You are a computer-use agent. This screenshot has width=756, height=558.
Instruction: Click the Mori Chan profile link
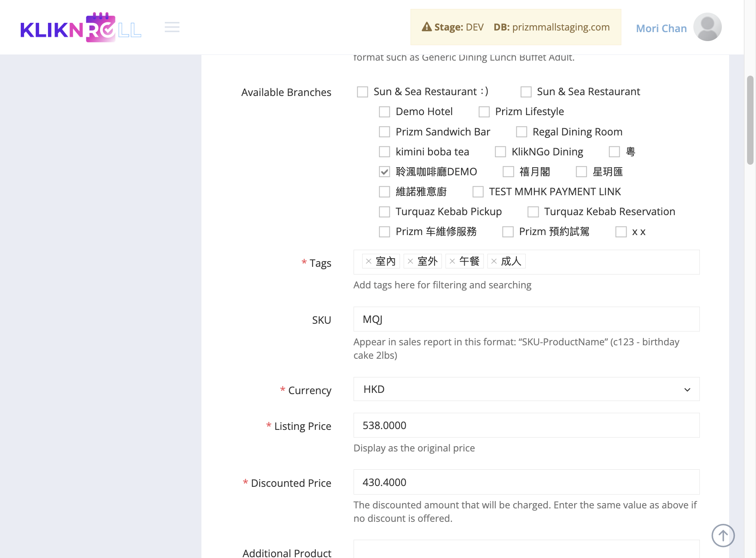coord(661,28)
